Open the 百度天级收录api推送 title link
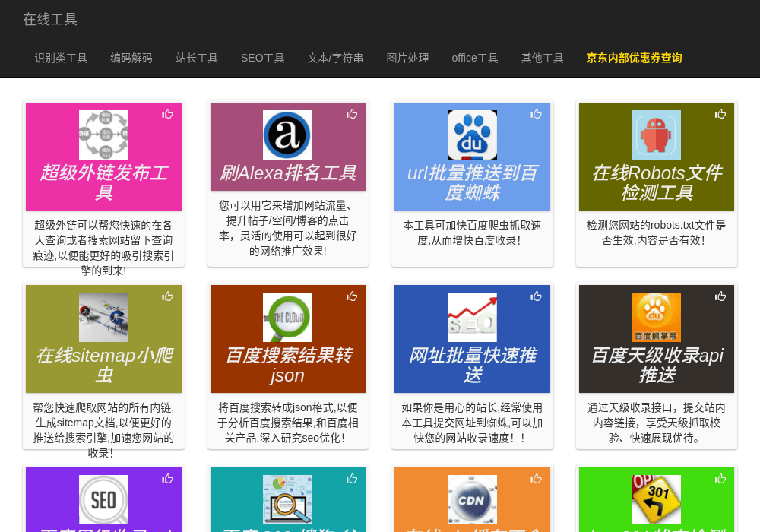This screenshot has width=760, height=532. coord(657,365)
